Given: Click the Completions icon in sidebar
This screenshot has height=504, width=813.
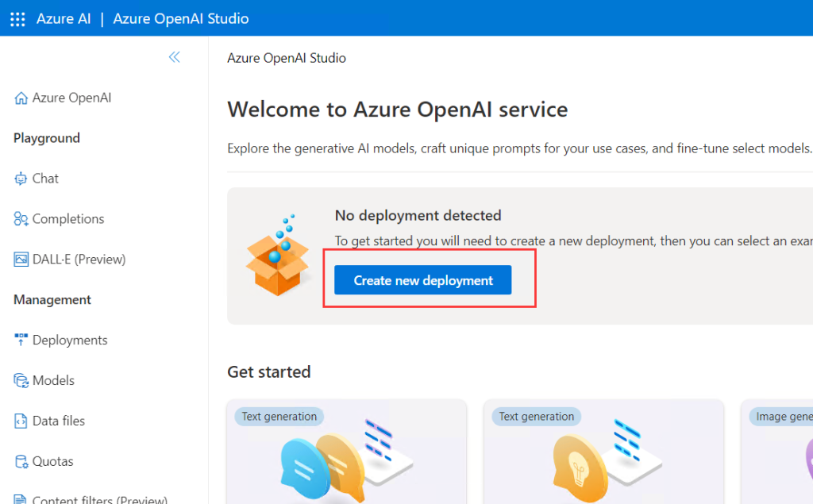Looking at the screenshot, I should click(x=21, y=219).
